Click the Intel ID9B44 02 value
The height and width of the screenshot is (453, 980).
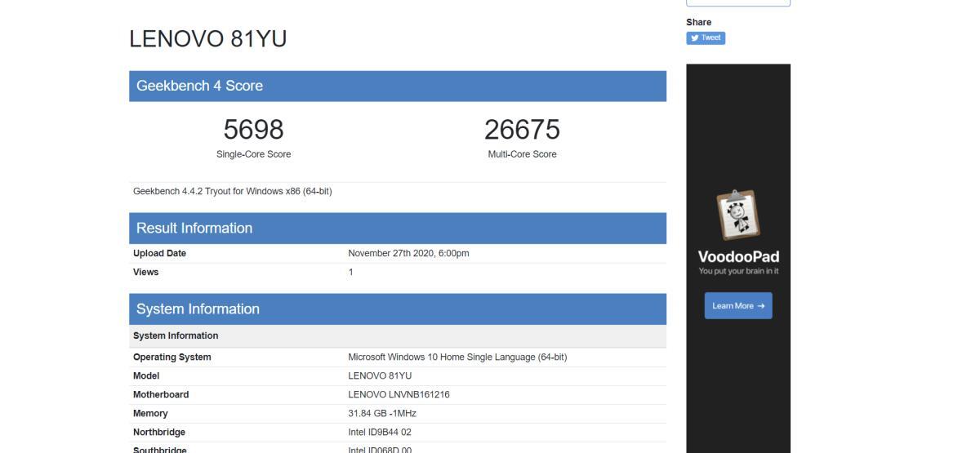click(x=380, y=432)
